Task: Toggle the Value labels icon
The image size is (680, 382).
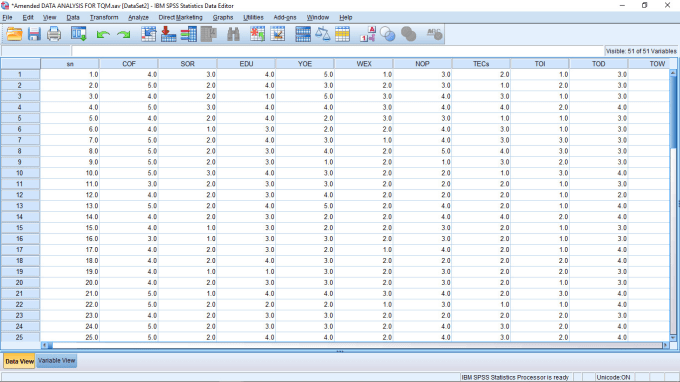Action: 368,34
